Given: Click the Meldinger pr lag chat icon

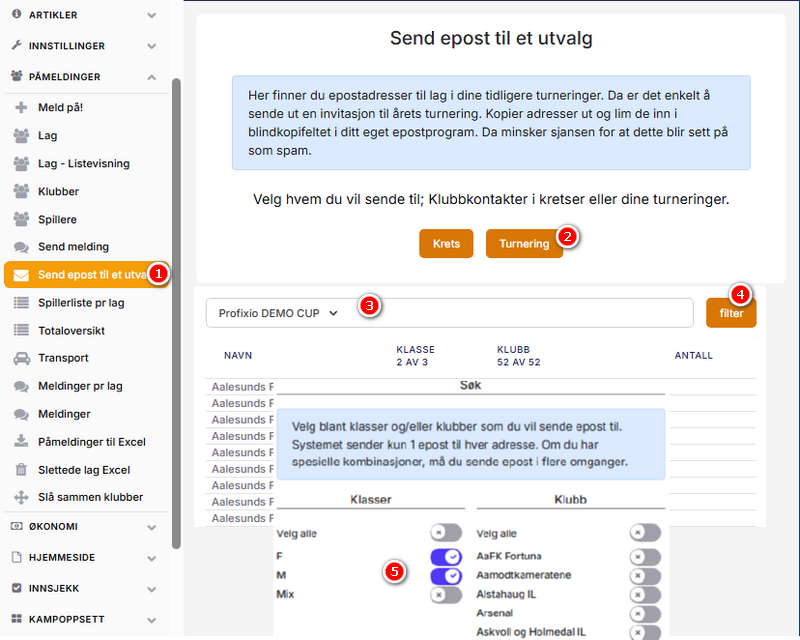Looking at the screenshot, I should coord(21,386).
